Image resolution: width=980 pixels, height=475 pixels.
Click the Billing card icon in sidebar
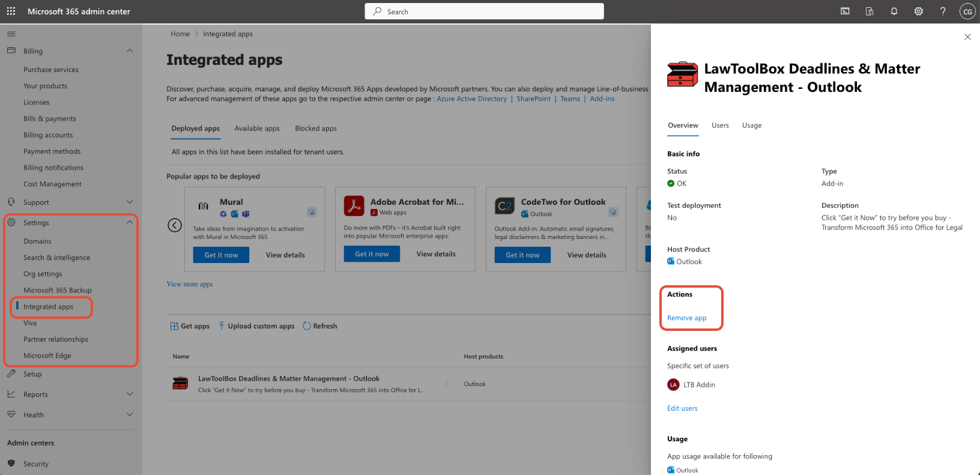[x=11, y=51]
